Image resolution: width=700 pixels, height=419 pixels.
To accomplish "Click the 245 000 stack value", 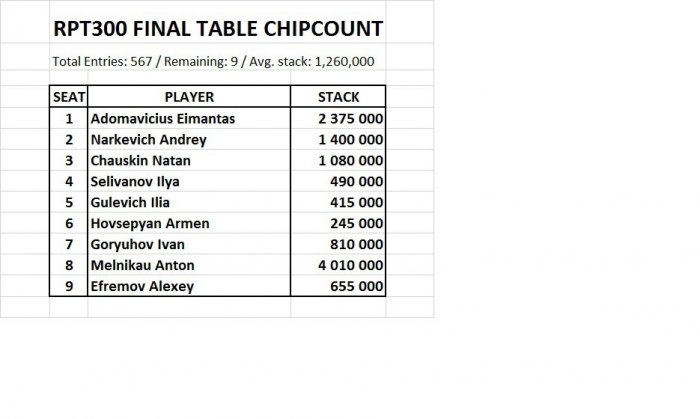I will [356, 223].
